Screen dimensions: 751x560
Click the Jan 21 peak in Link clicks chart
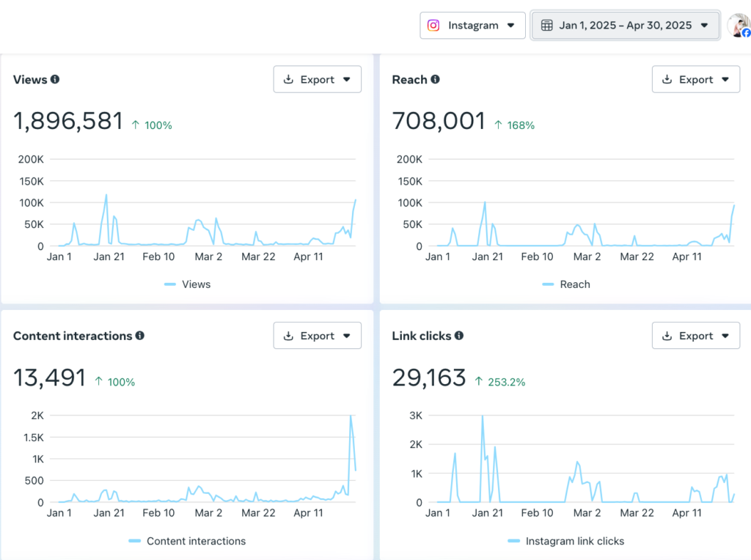483,417
